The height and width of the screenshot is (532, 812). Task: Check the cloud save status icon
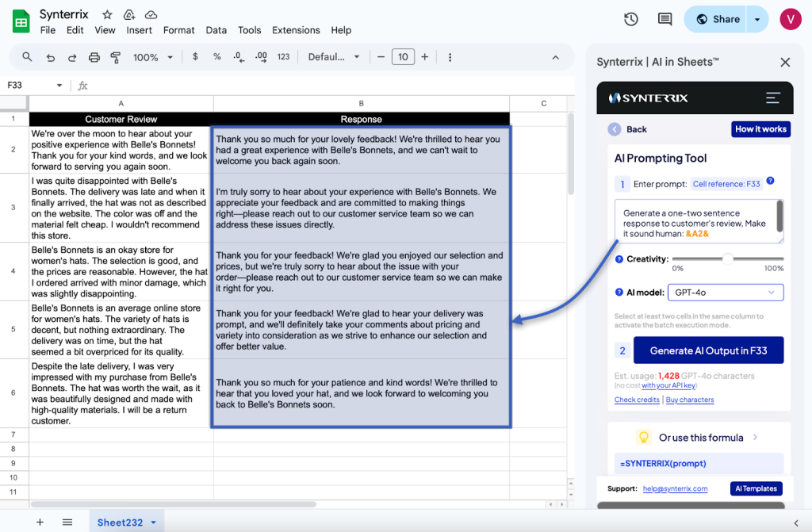151,14
